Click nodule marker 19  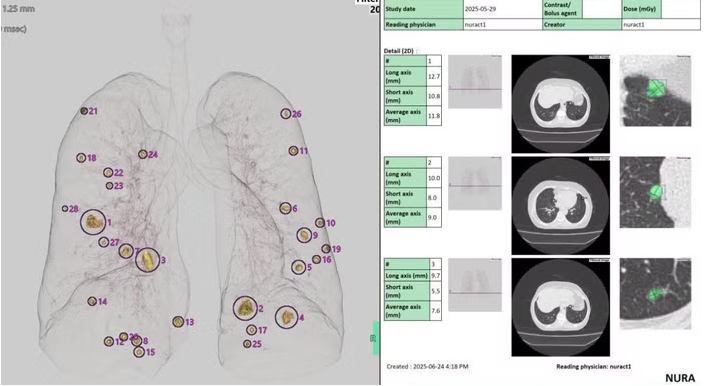[x=326, y=248]
